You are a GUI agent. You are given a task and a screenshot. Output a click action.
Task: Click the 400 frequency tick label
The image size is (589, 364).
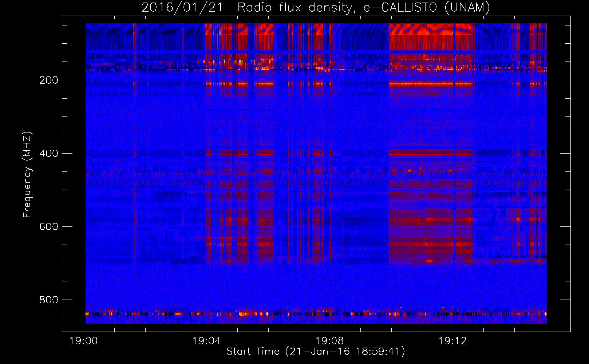pos(49,154)
